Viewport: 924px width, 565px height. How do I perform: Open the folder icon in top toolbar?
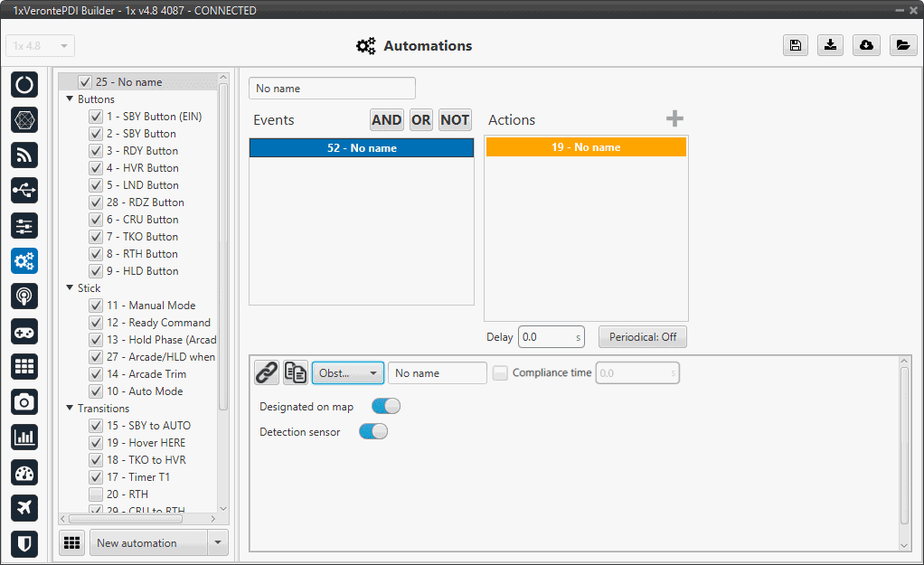(x=902, y=46)
